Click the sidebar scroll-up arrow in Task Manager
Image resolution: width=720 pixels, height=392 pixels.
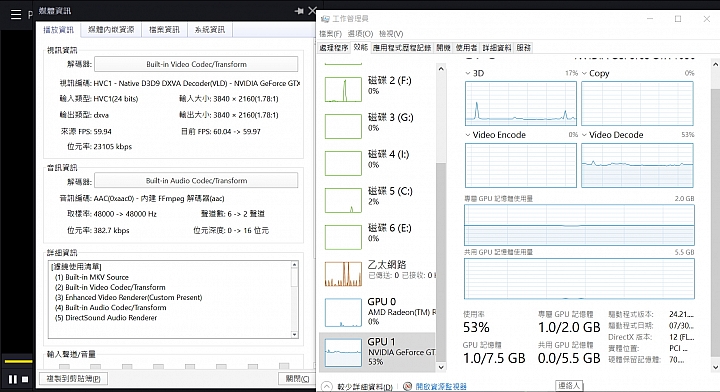[441, 69]
